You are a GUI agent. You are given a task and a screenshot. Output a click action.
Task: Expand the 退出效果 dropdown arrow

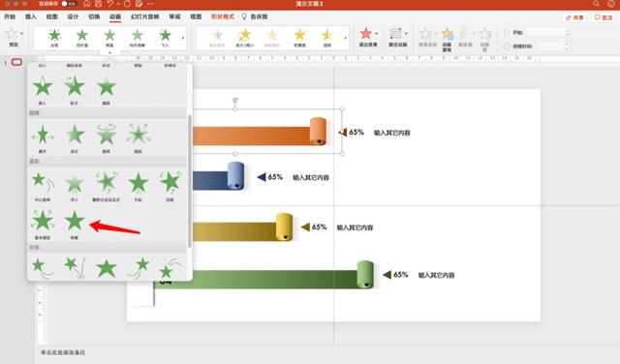[x=377, y=34]
